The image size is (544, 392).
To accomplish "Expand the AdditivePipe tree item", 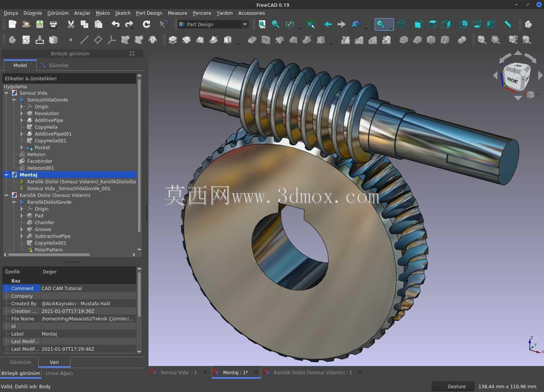I will 22,120.
